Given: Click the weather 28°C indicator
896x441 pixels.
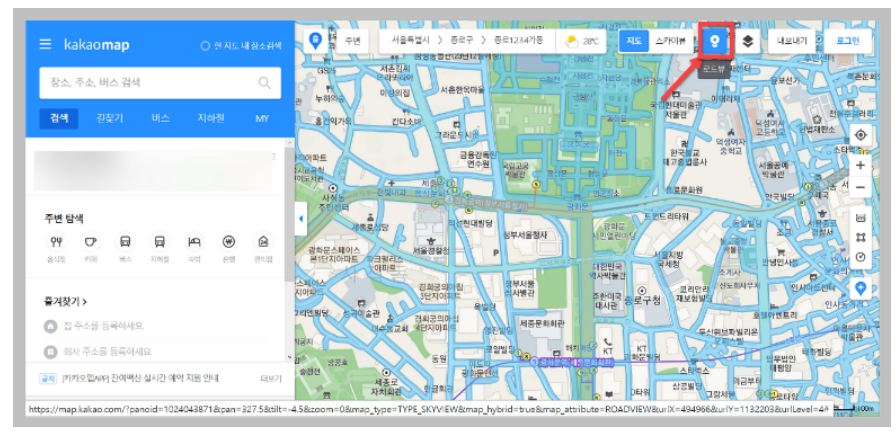Looking at the screenshot, I should point(582,41).
